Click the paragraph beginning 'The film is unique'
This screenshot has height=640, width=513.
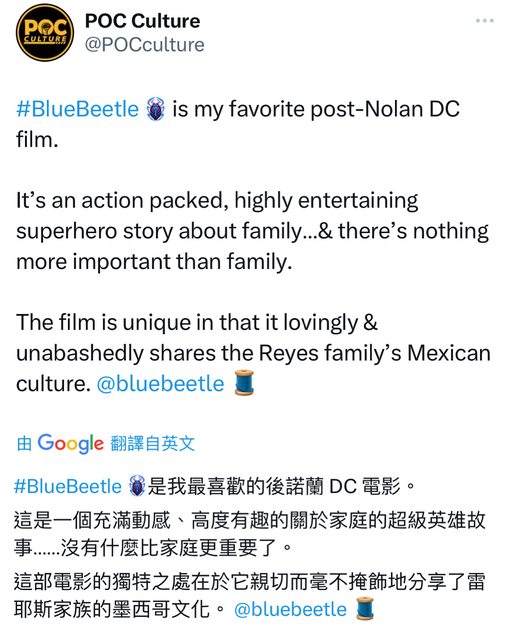(253, 353)
